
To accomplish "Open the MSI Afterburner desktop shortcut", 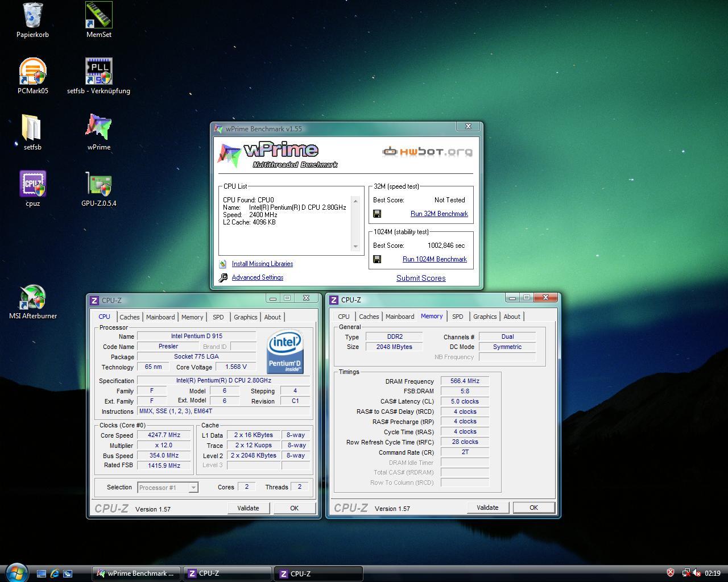I will click(32, 302).
